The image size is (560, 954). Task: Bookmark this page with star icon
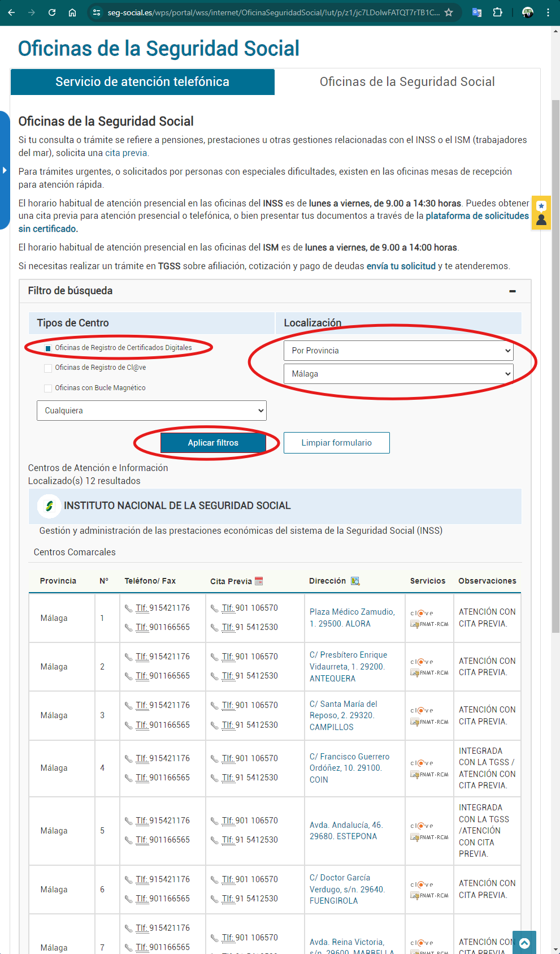point(449,12)
